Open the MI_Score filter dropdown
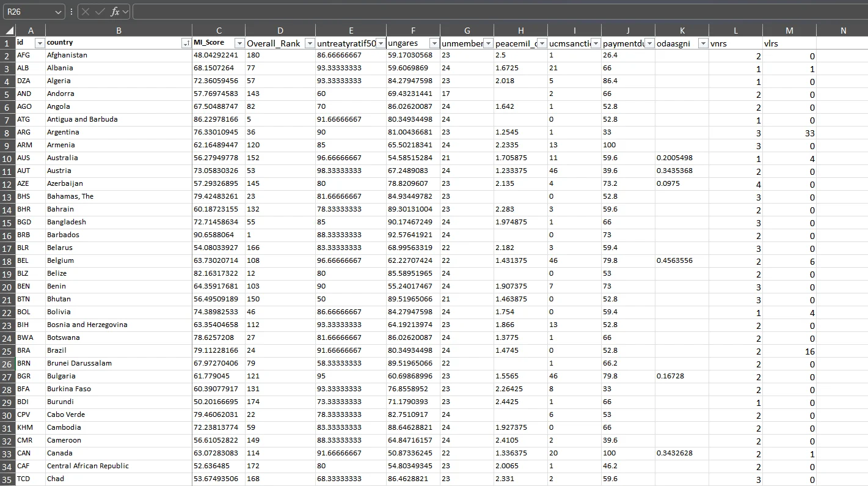This screenshot has width=868, height=486. tap(239, 43)
